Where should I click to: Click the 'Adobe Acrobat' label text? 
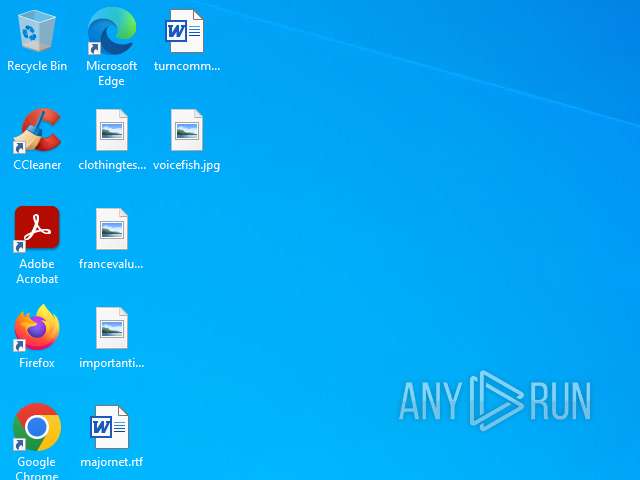tap(37, 271)
